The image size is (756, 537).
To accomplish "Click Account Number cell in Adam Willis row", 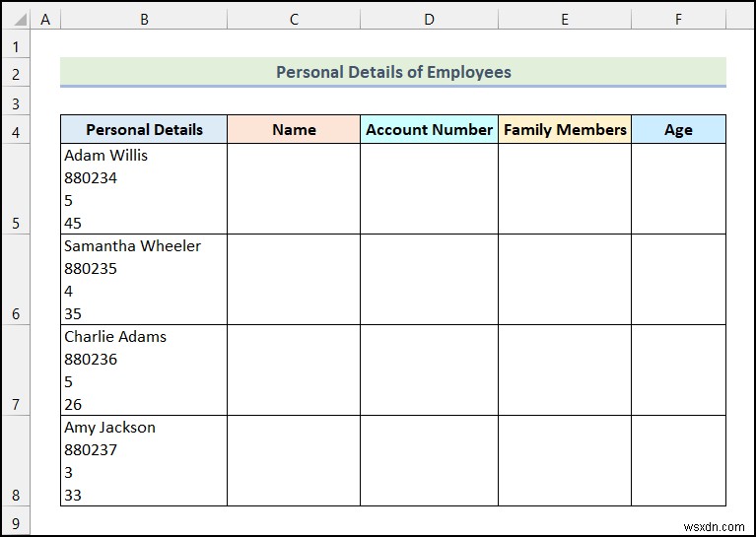I will [x=429, y=189].
